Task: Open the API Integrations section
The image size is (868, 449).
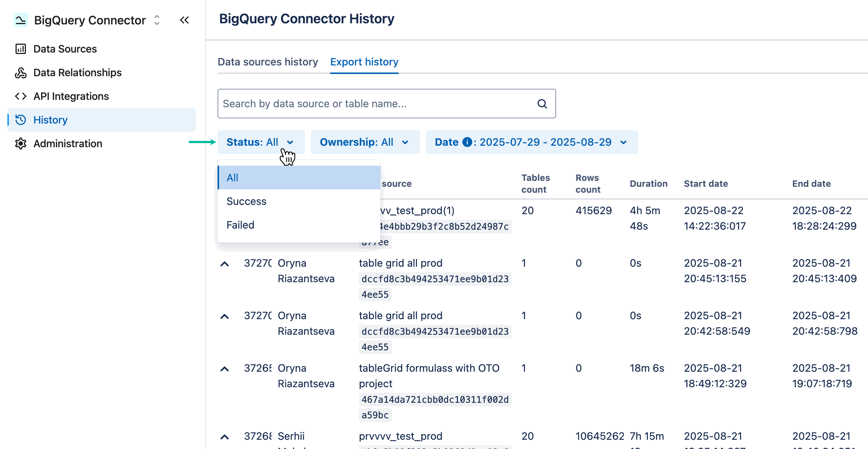Action: pos(71,96)
